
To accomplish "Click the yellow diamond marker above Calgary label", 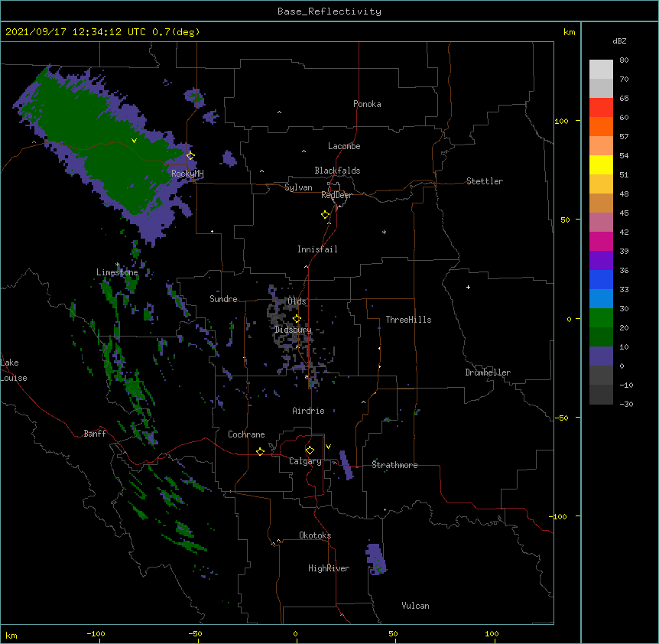I will [x=310, y=450].
